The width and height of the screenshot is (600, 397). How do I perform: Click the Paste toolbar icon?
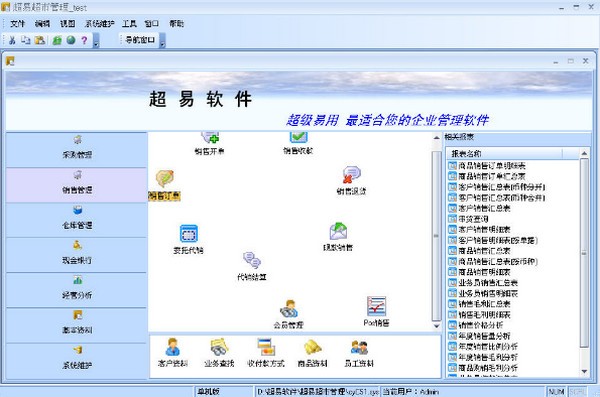(40, 40)
